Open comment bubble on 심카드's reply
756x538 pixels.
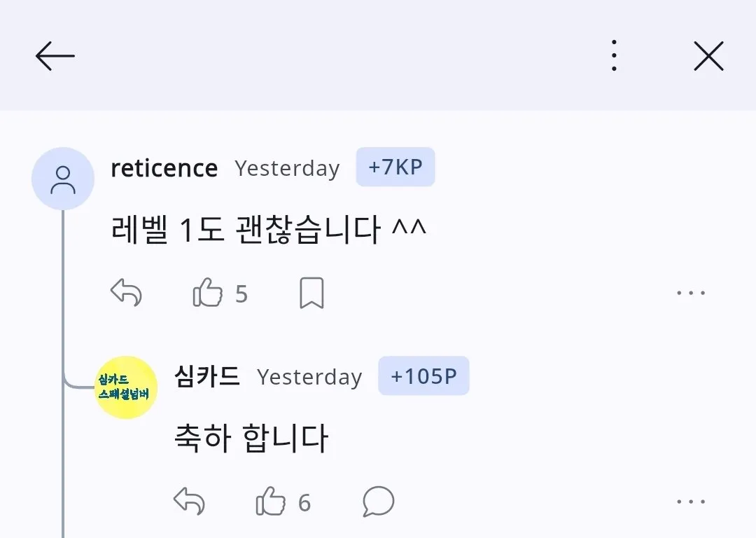[377, 502]
